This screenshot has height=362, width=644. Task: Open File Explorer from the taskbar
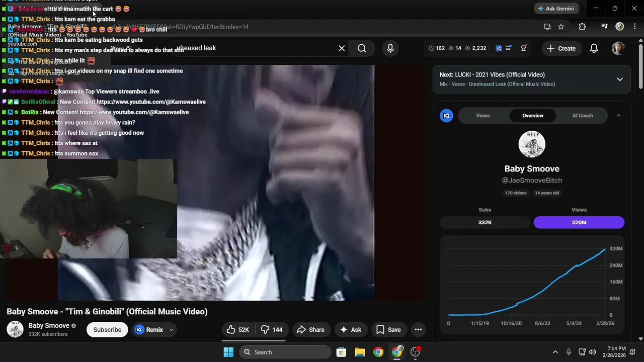click(x=360, y=352)
